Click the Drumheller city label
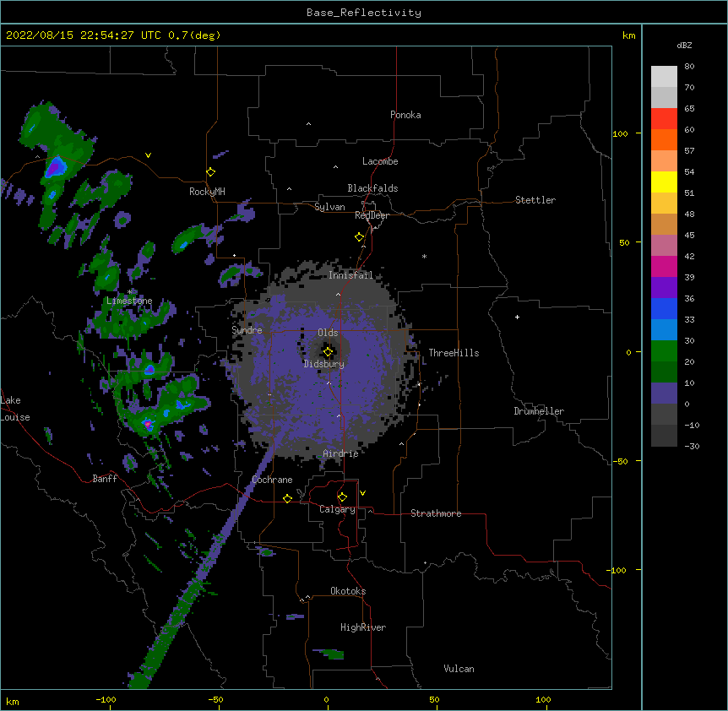Image resolution: width=728 pixels, height=711 pixels. (539, 411)
